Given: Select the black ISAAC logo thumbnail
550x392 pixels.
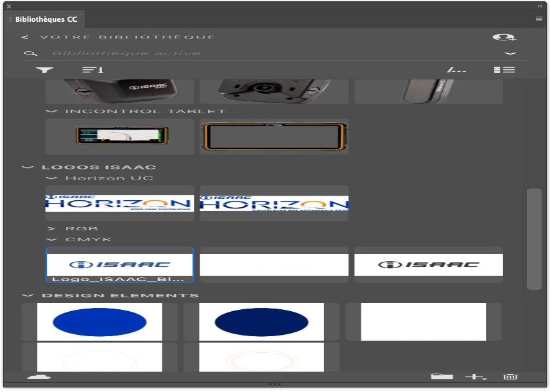Looking at the screenshot, I should click(429, 265).
